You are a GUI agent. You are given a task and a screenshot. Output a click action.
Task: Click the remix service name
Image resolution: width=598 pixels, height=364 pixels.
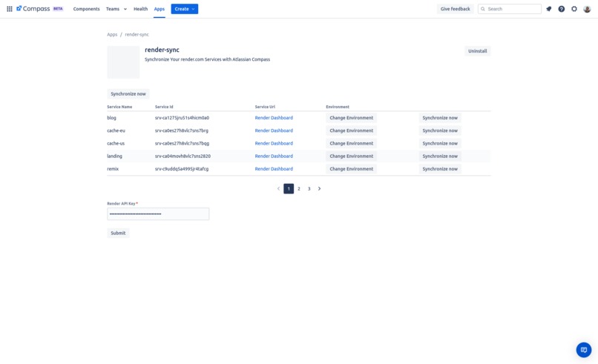coord(113,169)
